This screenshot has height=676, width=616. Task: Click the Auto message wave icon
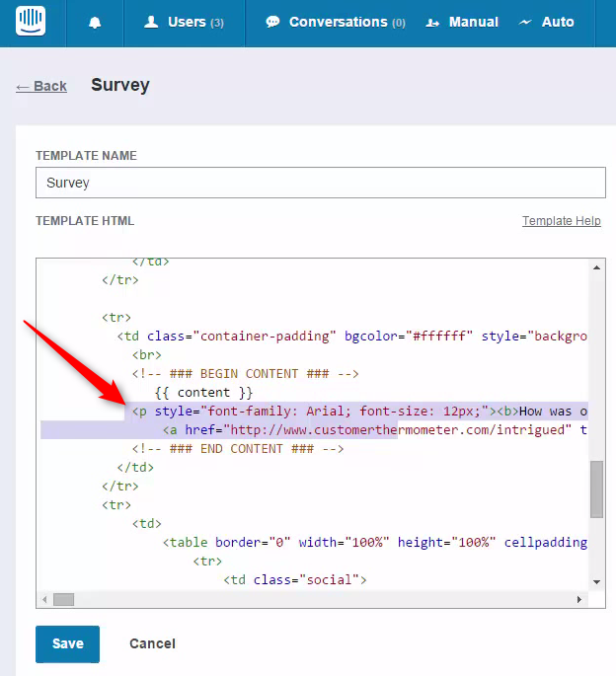click(525, 22)
